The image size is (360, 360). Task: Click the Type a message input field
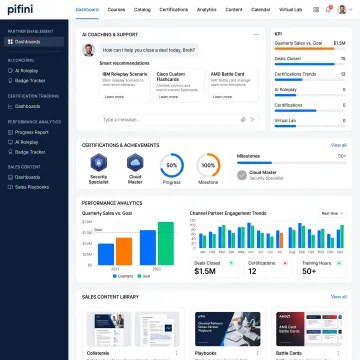click(x=179, y=120)
